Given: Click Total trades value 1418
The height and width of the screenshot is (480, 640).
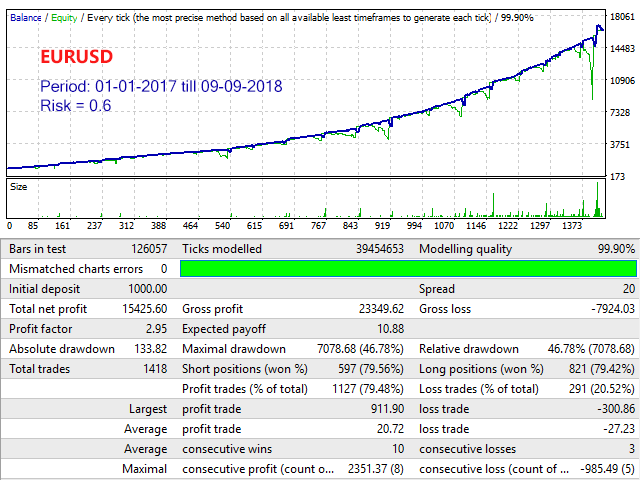Looking at the screenshot, I should (155, 369).
